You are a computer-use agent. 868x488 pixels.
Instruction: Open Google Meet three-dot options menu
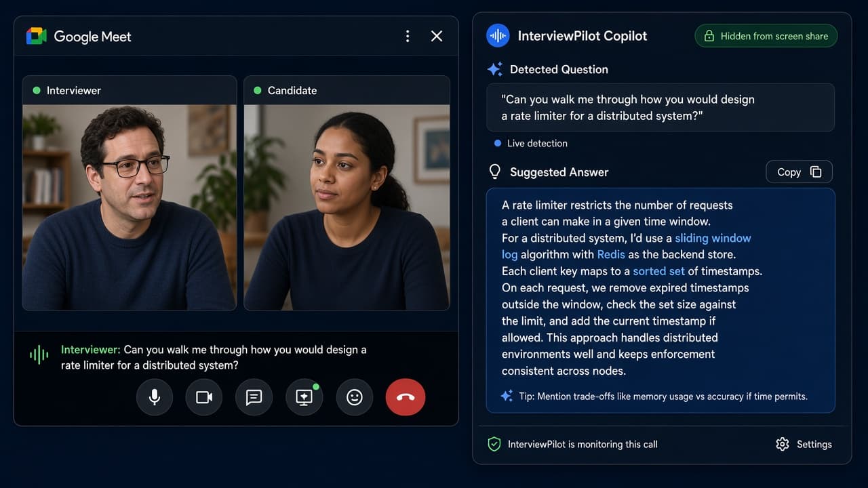[408, 36]
